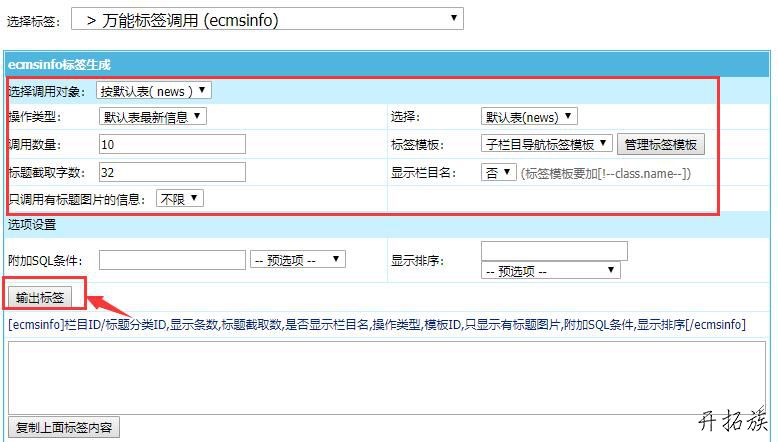This screenshot has height=442, width=778.
Task: Click the 附加SQL条件： label
Action: coord(45,260)
